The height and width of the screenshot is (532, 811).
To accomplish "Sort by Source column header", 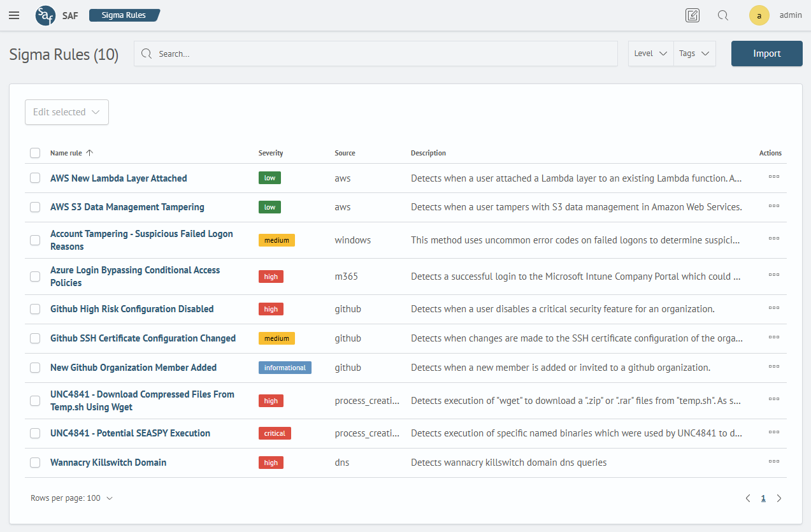I will pos(345,153).
